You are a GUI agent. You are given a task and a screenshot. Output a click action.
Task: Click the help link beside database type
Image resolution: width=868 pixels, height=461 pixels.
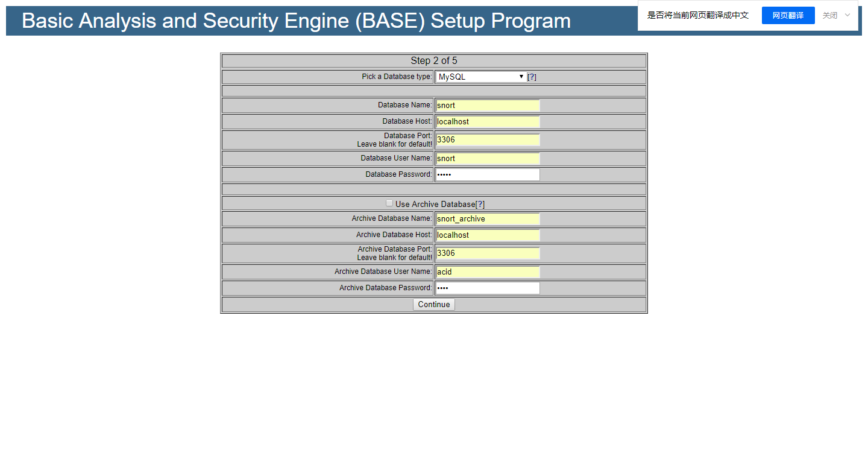[x=532, y=77]
